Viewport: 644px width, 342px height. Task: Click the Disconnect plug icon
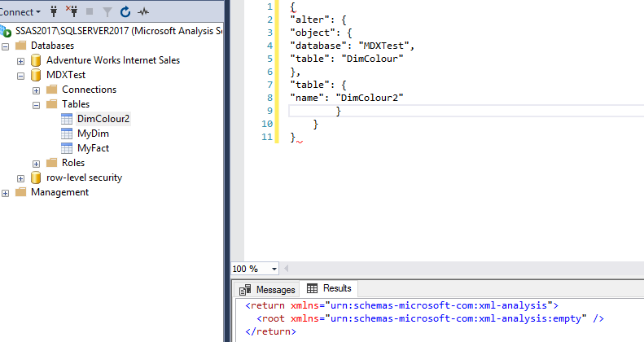tap(72, 11)
